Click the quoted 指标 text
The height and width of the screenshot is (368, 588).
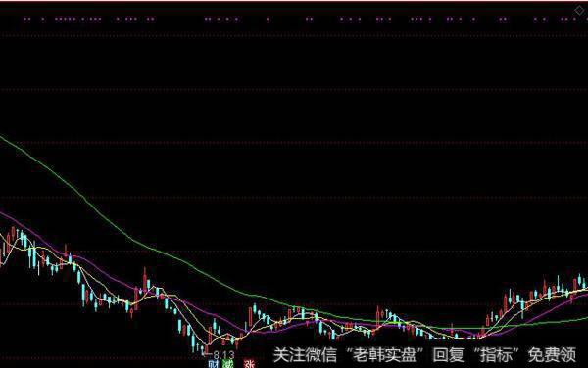[496, 355]
